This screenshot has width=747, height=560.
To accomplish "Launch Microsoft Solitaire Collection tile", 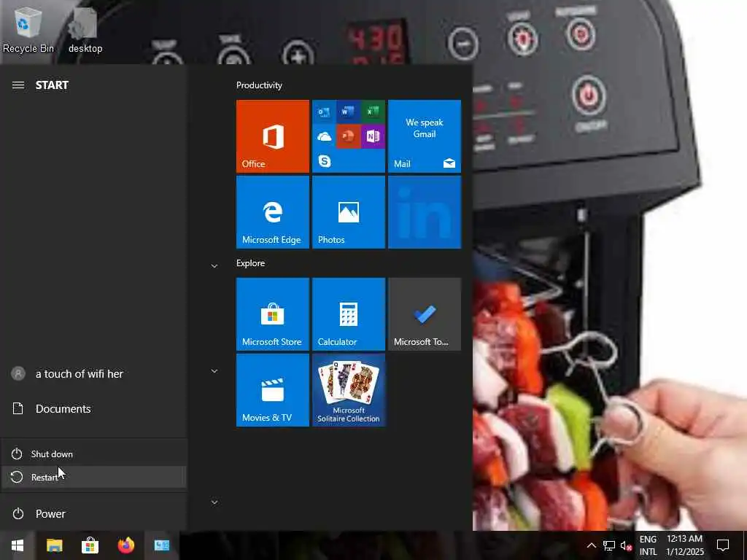I will coord(349,390).
